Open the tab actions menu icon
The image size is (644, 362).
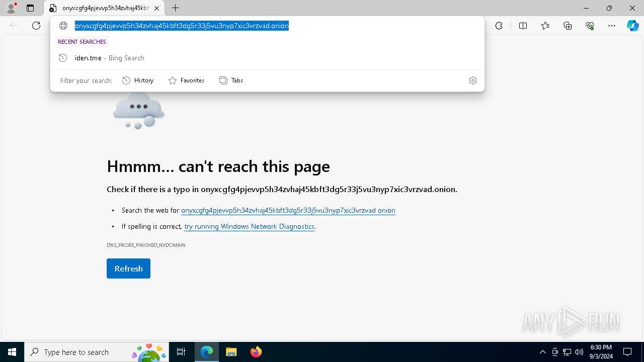pos(30,8)
